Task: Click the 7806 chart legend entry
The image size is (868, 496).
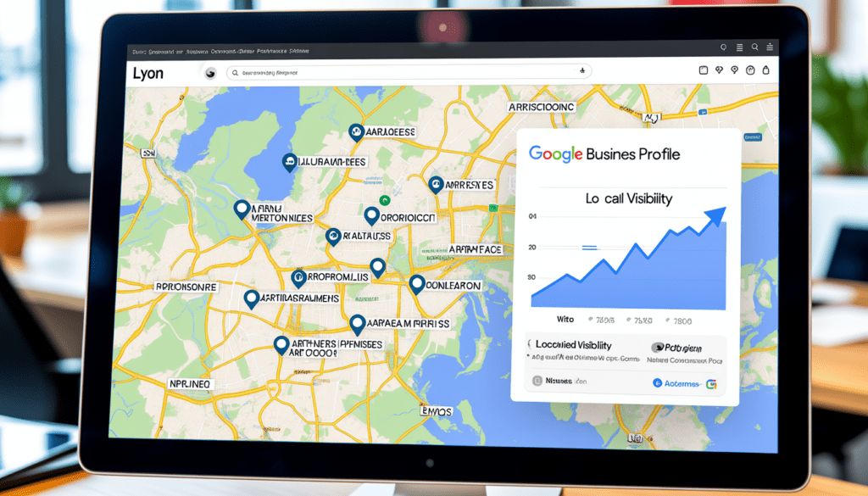Action: [x=601, y=320]
